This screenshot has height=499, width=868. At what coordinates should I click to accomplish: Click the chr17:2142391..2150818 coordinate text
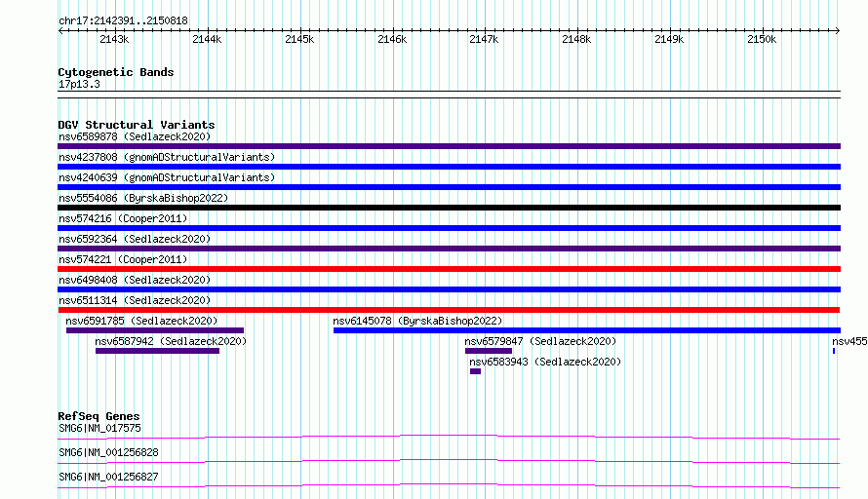[x=123, y=20]
